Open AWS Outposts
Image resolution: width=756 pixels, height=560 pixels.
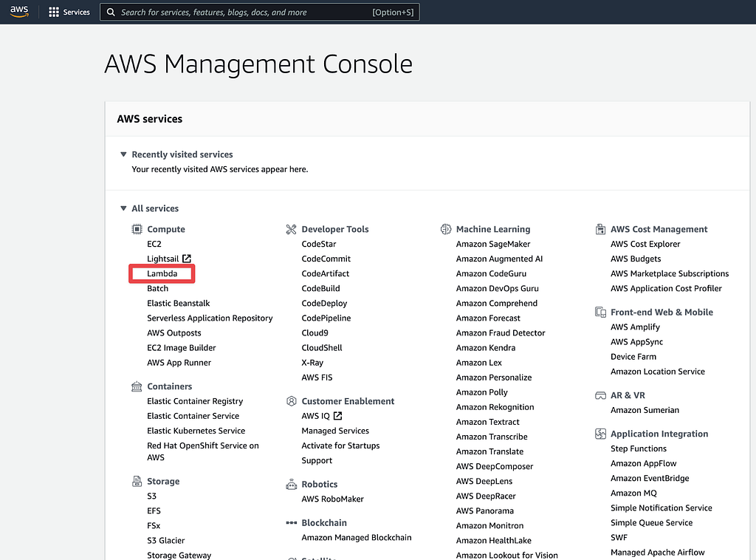pos(174,332)
